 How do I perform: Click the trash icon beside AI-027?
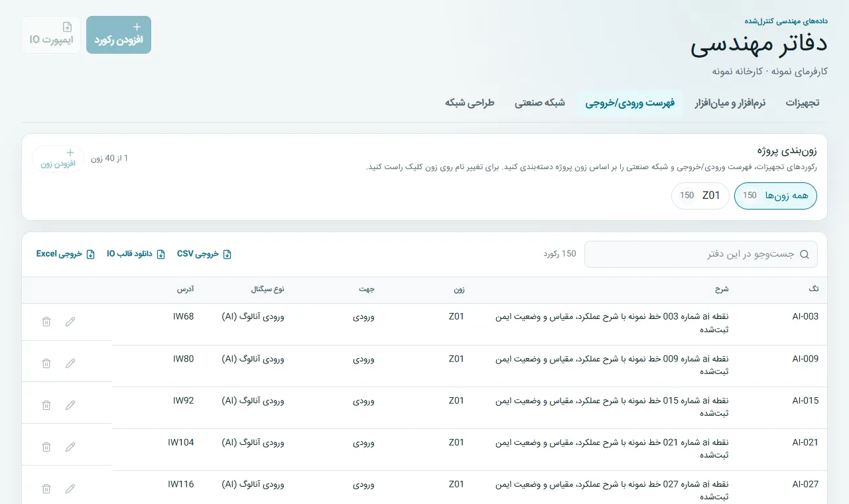(46, 489)
